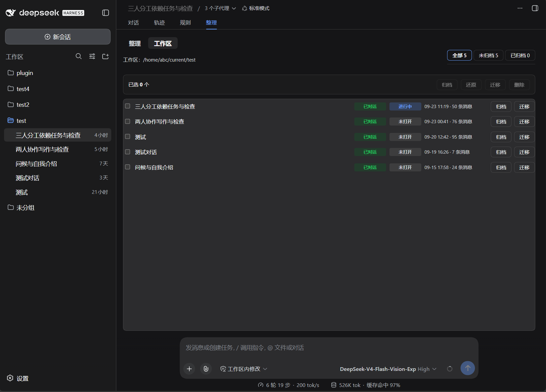
Task: Filter by 未归档 5
Action: click(x=488, y=55)
